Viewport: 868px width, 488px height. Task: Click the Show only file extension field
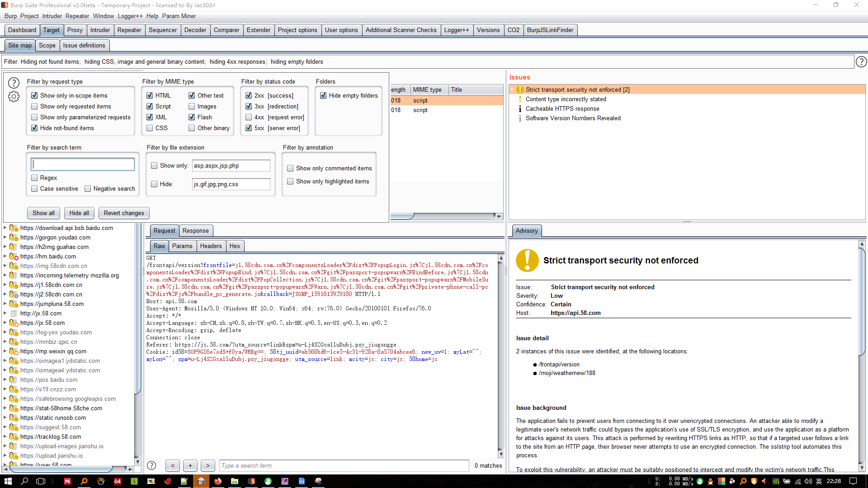(231, 166)
